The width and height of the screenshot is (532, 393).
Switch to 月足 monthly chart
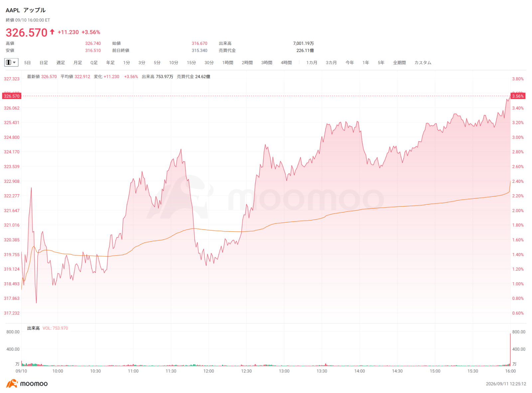77,63
